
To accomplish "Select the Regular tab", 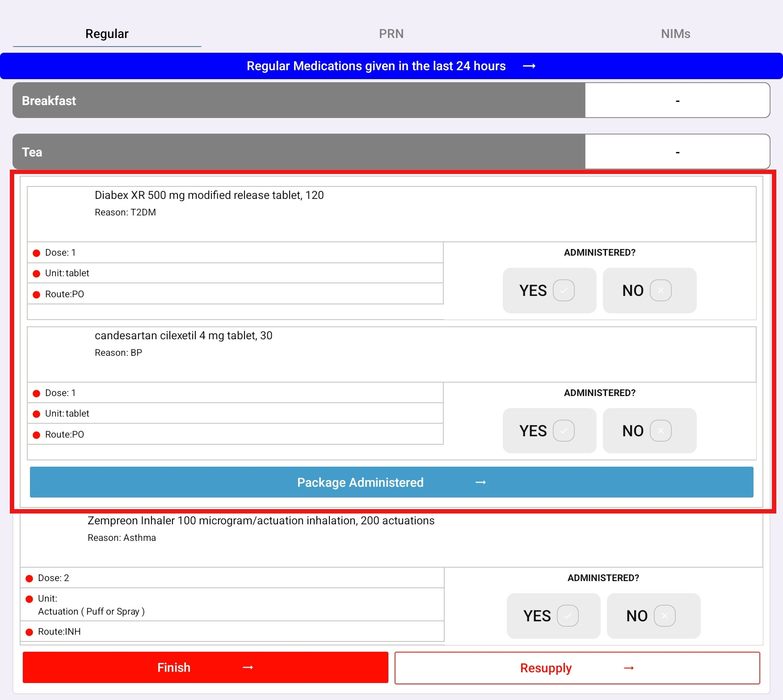I will pos(107,34).
